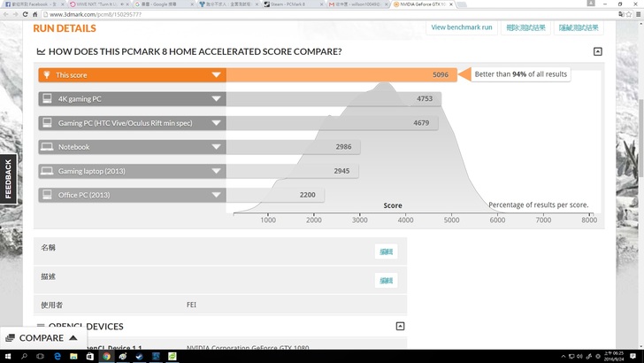644x363 pixels.
Task: Select the NVIDIA GeForce GTX browser tab
Action: tap(423, 4)
